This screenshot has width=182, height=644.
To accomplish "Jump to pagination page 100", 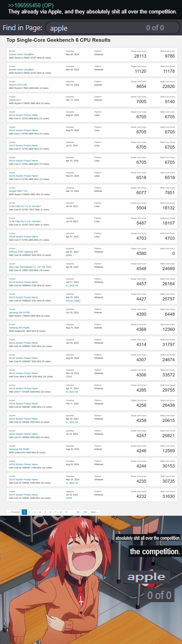I will 85,512.
